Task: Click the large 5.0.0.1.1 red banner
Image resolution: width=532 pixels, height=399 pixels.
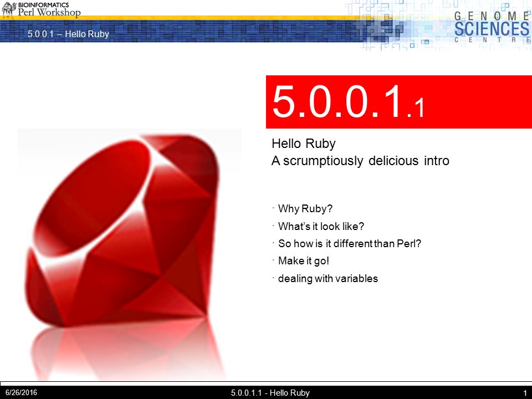Action: click(x=399, y=102)
